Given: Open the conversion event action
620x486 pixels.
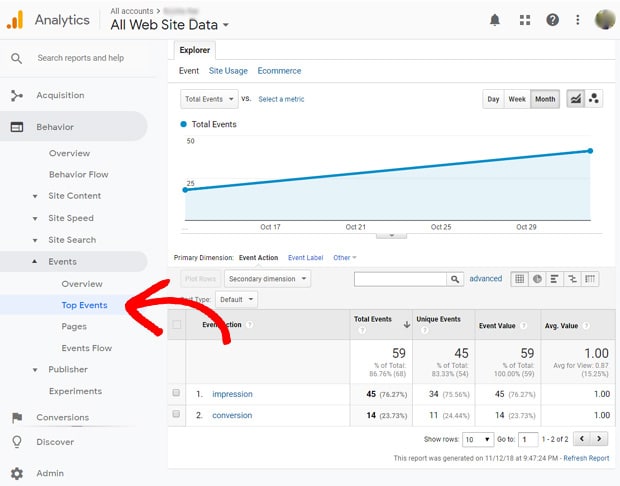Looking at the screenshot, I should click(x=232, y=415).
